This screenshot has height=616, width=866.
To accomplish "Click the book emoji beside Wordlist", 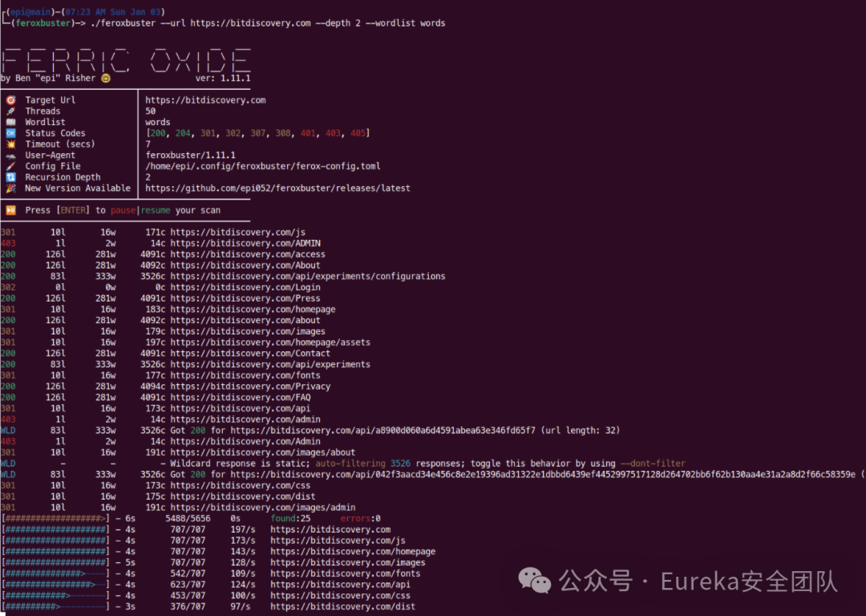I will click(x=10, y=122).
